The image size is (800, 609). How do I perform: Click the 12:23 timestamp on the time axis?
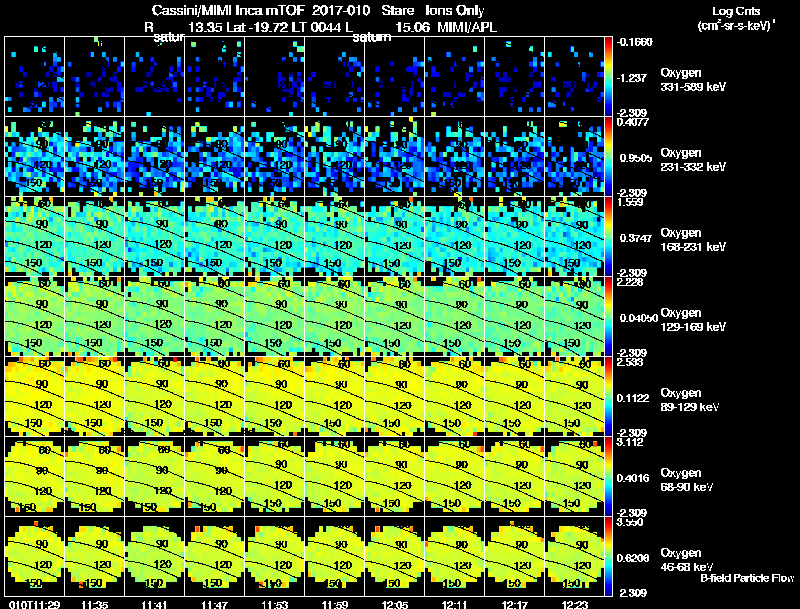coord(574,605)
